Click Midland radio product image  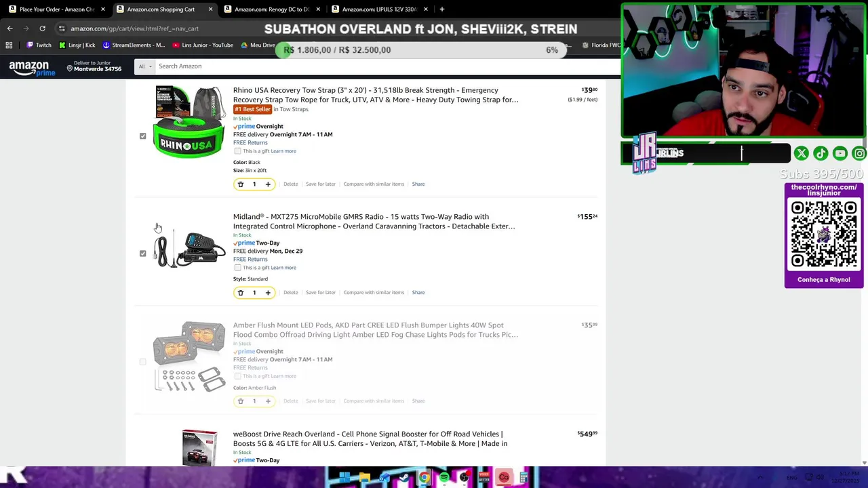tap(189, 249)
